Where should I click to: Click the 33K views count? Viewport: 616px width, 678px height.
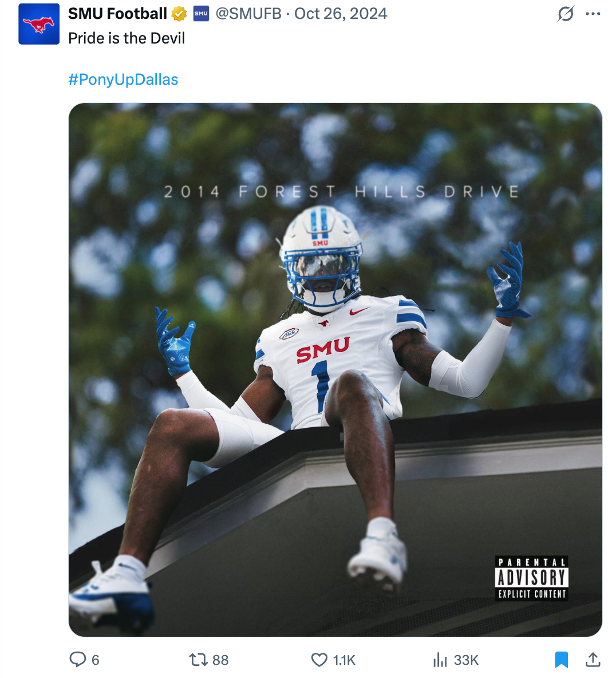click(466, 660)
